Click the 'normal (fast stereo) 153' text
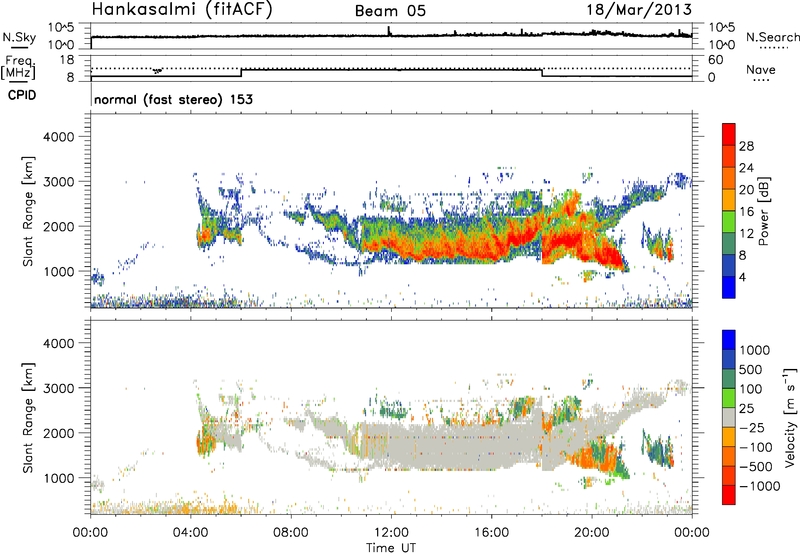 (173, 99)
